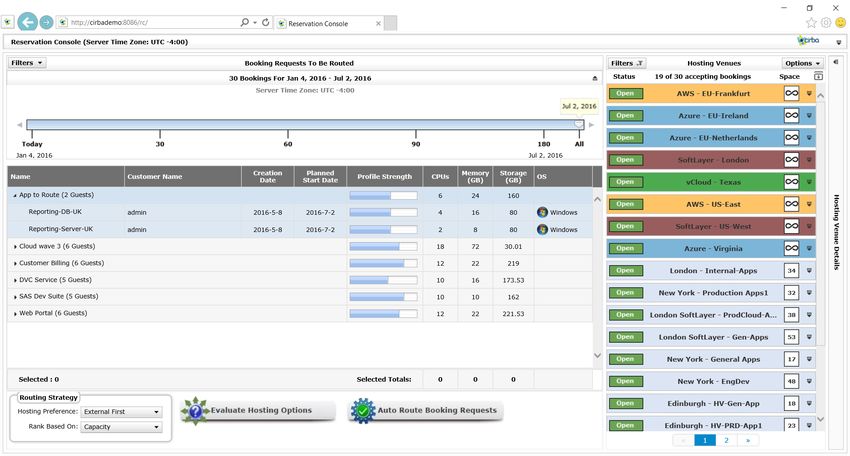Image resolution: width=850 pixels, height=456 pixels.
Task: Click the smiley feedback icon
Action: [x=840, y=22]
